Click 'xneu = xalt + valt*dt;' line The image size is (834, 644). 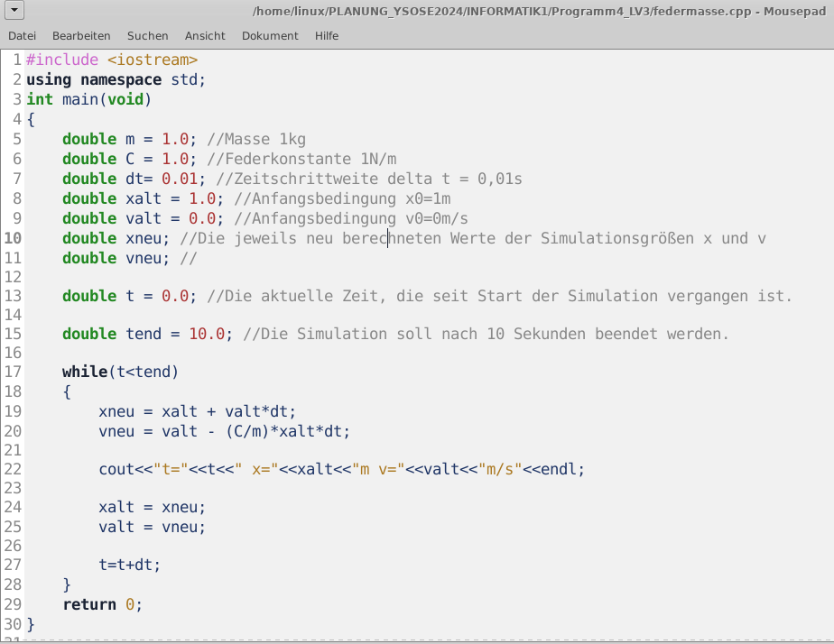(x=197, y=411)
